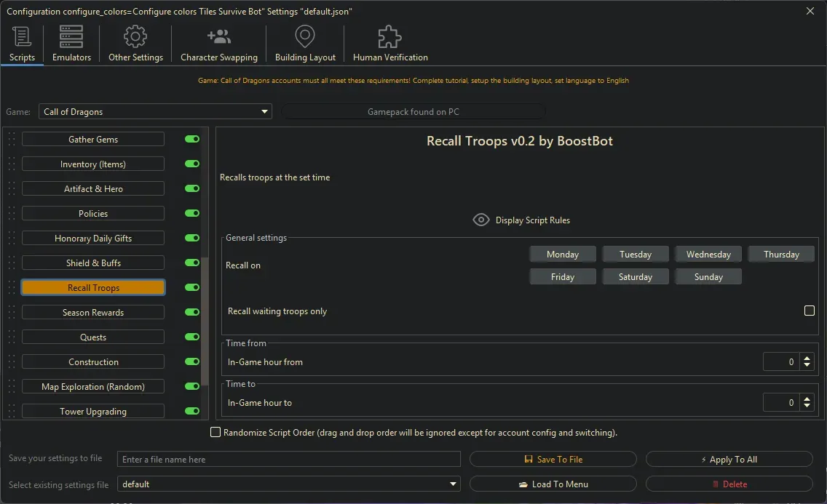827x504 pixels.
Task: Select the Shield & Buffs script
Action: click(92, 263)
